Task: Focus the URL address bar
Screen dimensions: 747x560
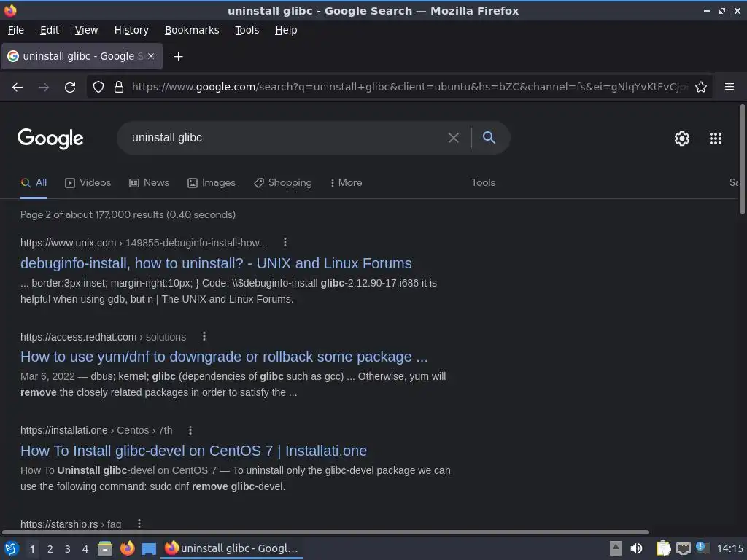Action: (410, 87)
